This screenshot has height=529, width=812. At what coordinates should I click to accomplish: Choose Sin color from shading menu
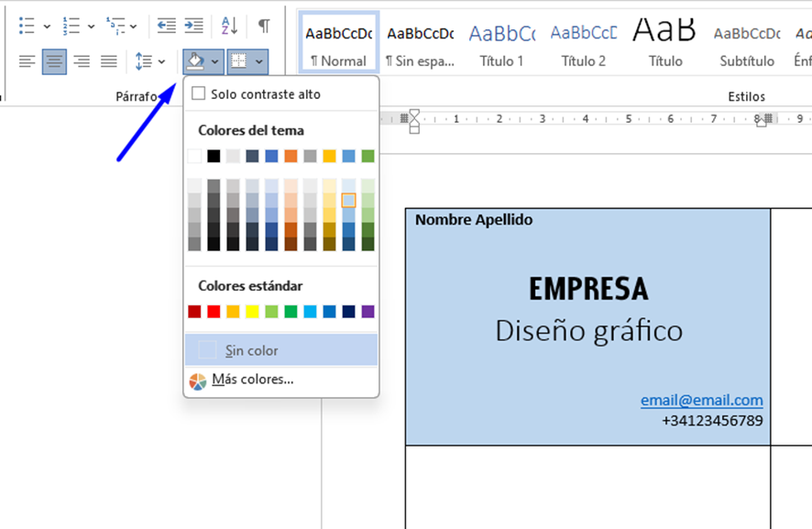251,350
